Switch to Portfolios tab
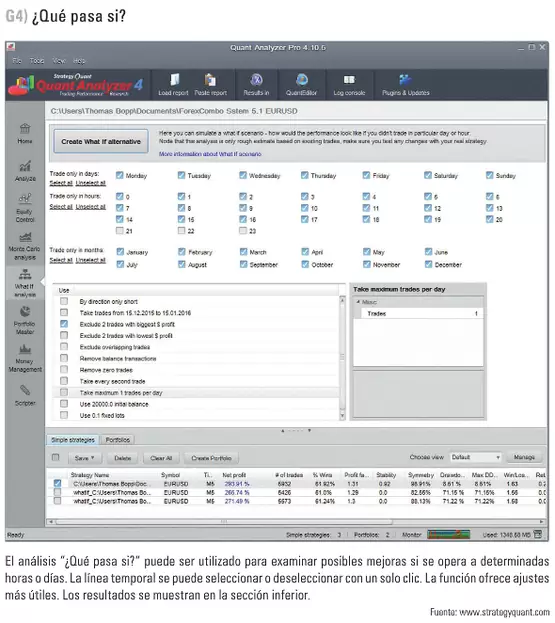 [x=118, y=440]
